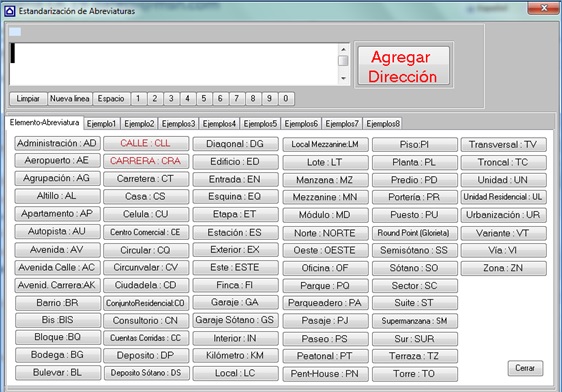Select Este : ESTE
The height and width of the screenshot is (392, 562).
(x=235, y=268)
